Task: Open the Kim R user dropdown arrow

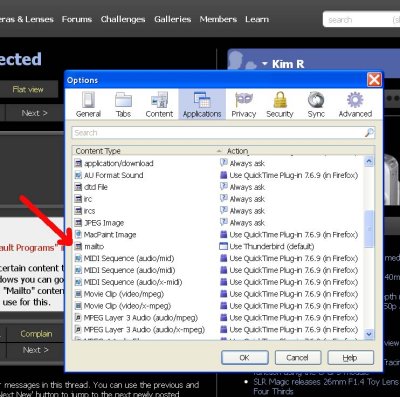Action: click(265, 63)
